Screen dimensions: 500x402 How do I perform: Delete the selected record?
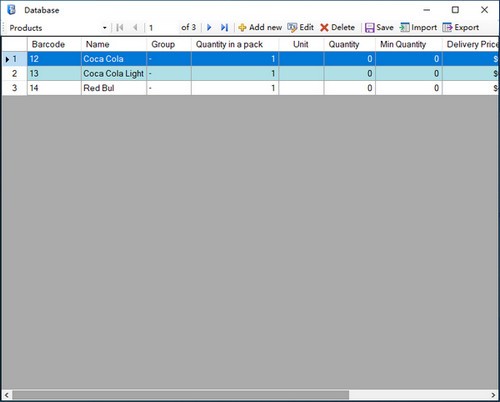click(x=337, y=28)
